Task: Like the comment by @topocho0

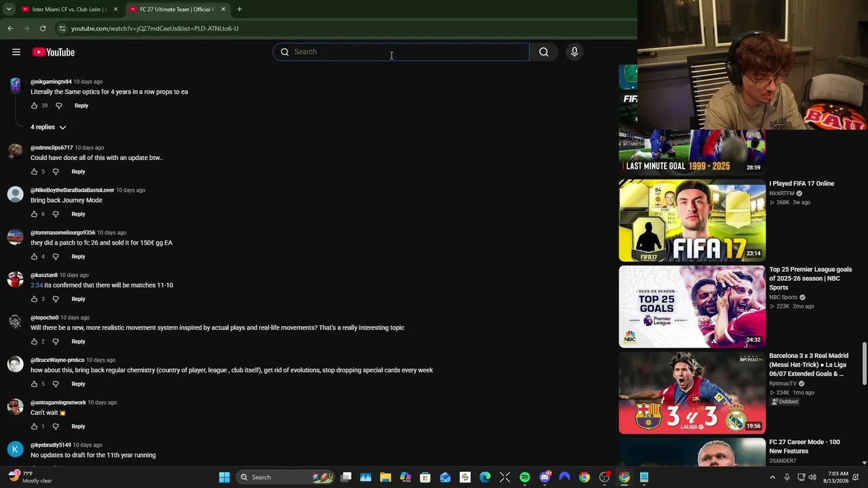Action: (34, 342)
